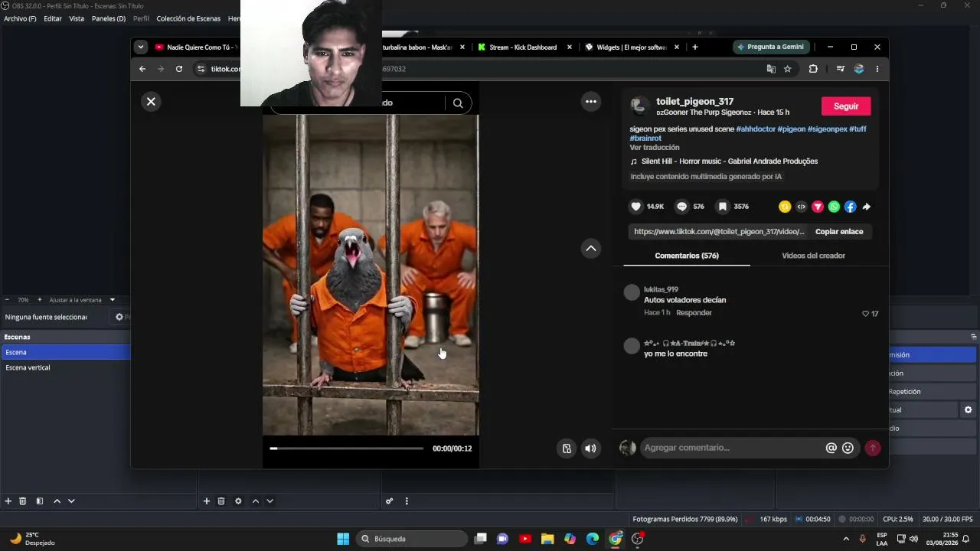Open the Windows Start menu

click(343, 539)
